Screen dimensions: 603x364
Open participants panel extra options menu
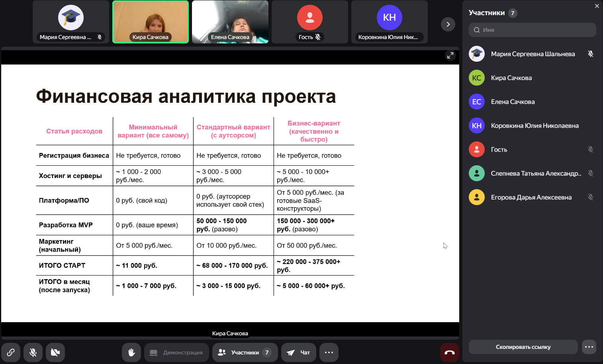click(589, 347)
